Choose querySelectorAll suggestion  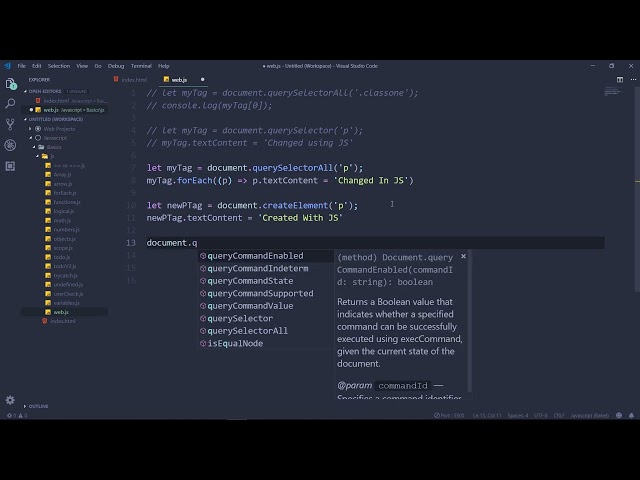[266, 331]
